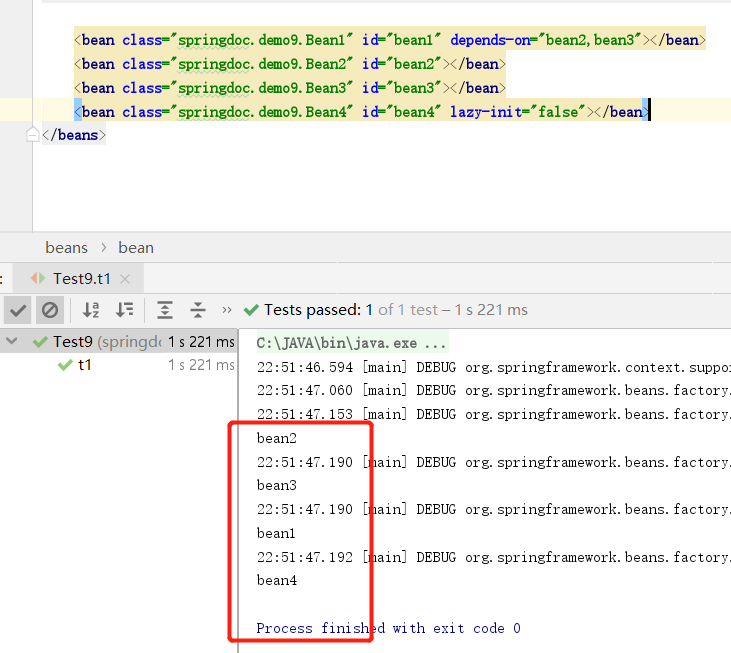Click the bean1 definition line in editor
This screenshot has height=653, width=731.
[x=390, y=40]
